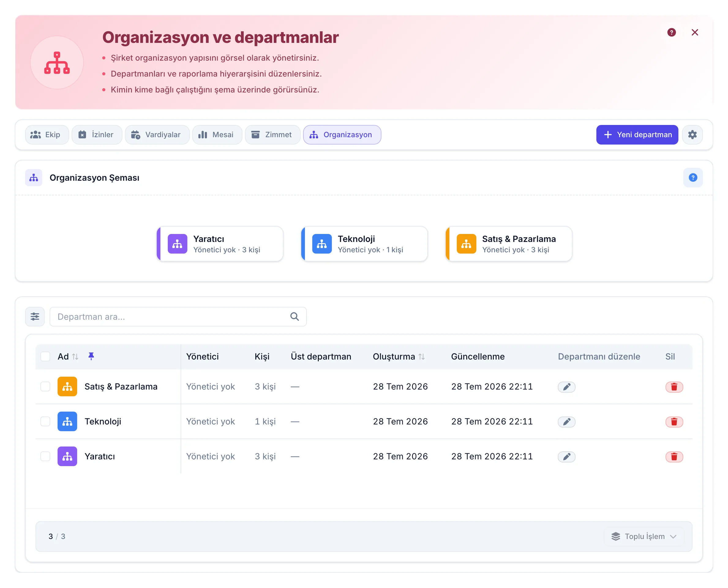Select the Organizasyon tab

coord(342,134)
